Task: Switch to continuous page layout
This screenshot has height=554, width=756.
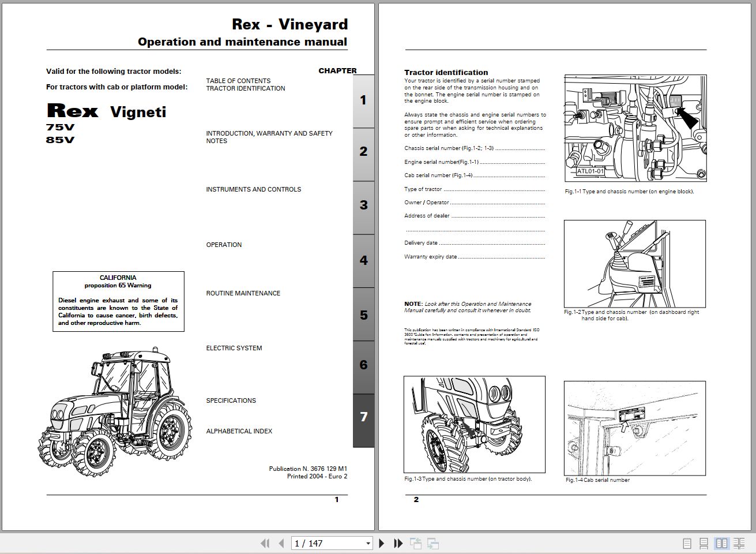Action: (x=704, y=543)
